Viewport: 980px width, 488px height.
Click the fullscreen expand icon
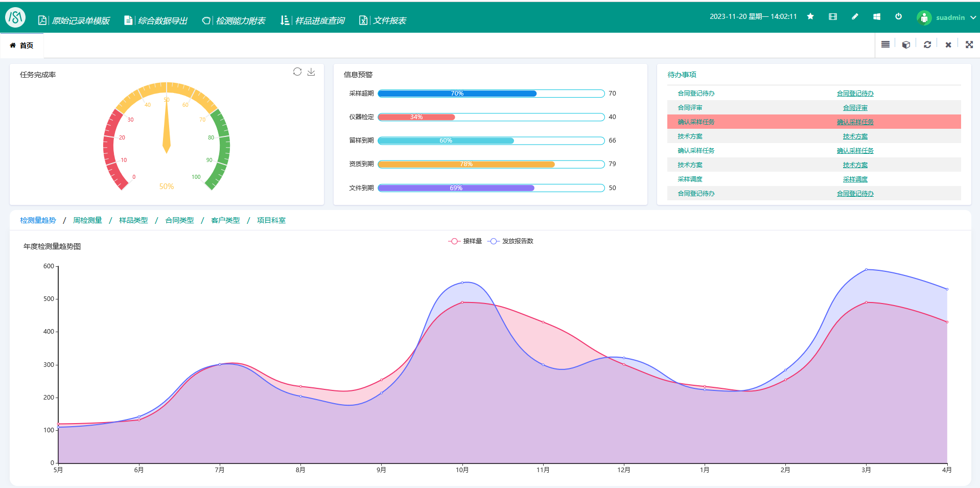pos(969,44)
